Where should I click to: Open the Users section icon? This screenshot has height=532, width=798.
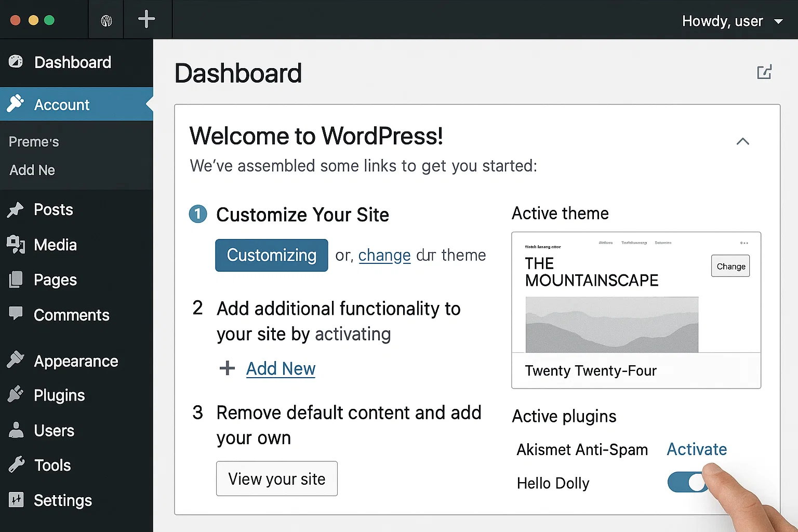[x=16, y=430]
